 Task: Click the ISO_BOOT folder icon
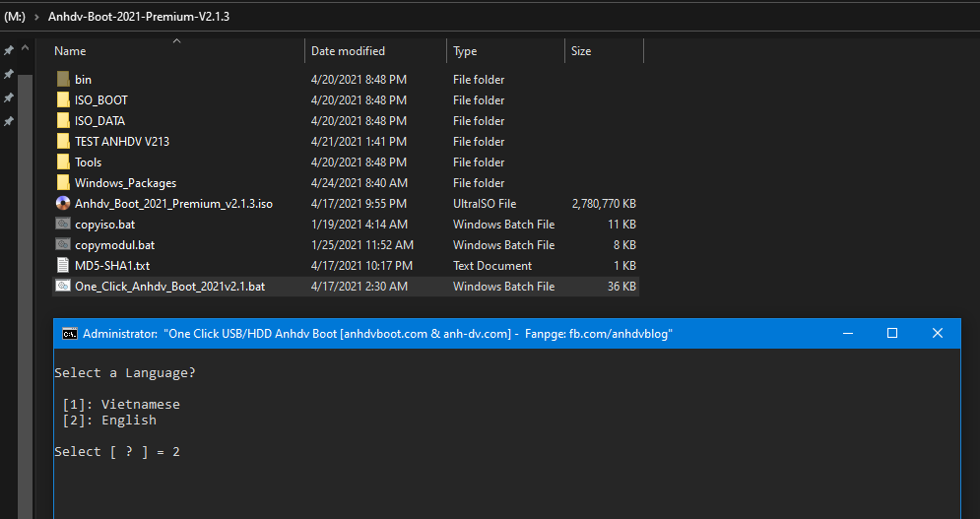[63, 100]
